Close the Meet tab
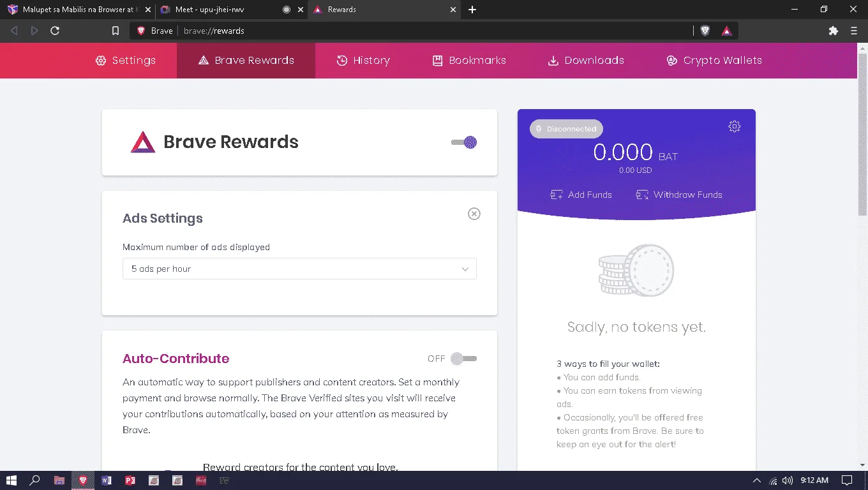868x490 pixels. click(x=301, y=10)
